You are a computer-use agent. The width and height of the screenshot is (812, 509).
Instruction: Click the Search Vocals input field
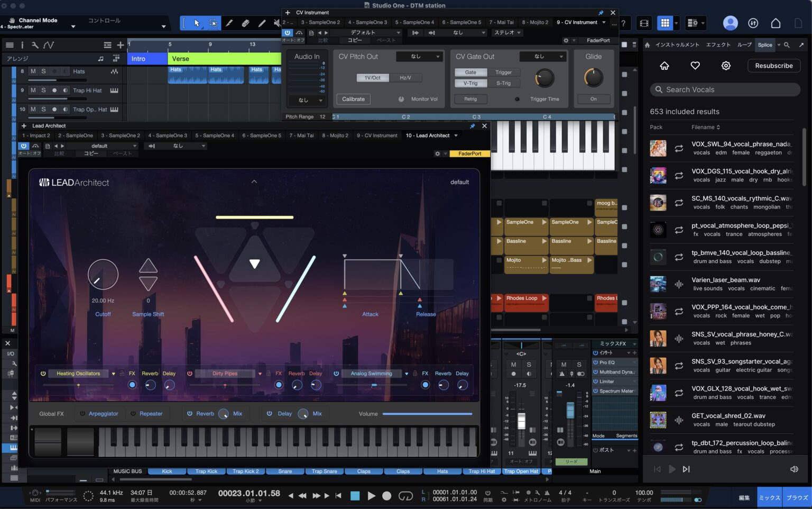coord(724,89)
